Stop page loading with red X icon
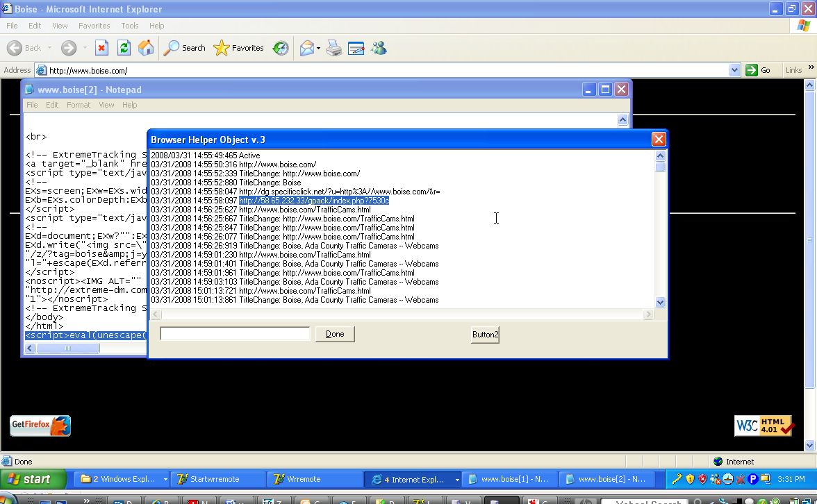Image resolution: width=817 pixels, height=504 pixels. [101, 48]
